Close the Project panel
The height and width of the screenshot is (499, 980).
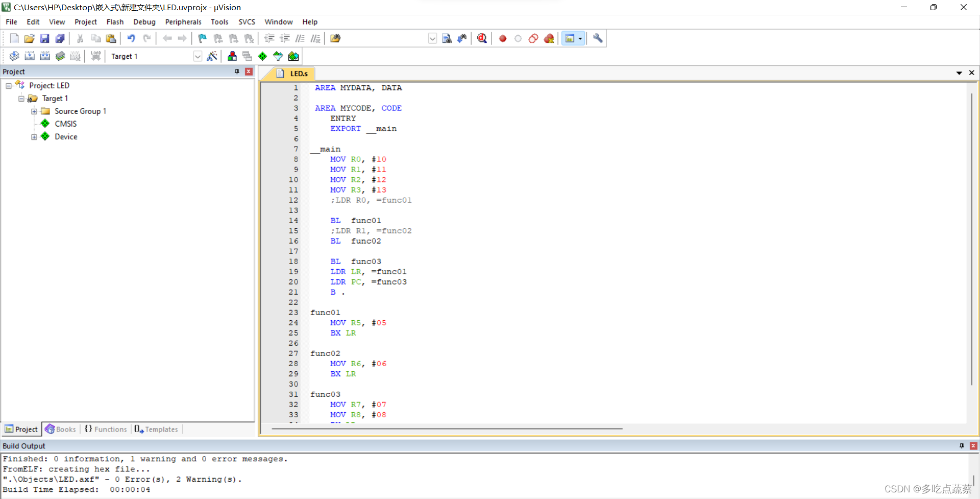[249, 72]
